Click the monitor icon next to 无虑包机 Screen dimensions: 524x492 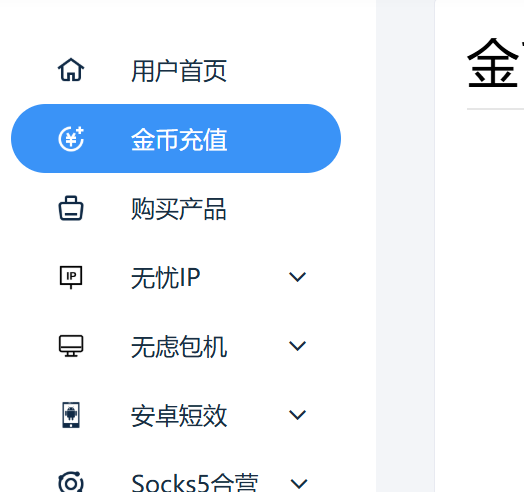click(71, 346)
